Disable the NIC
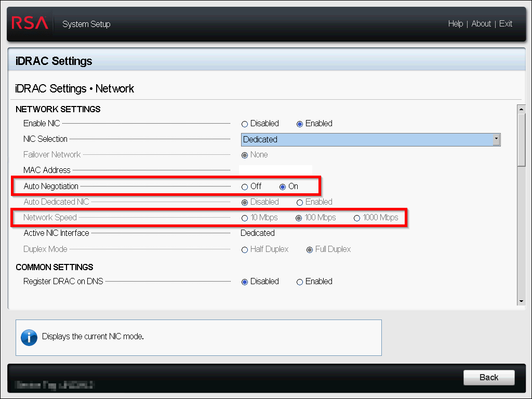This screenshot has width=532, height=399. coord(244,124)
